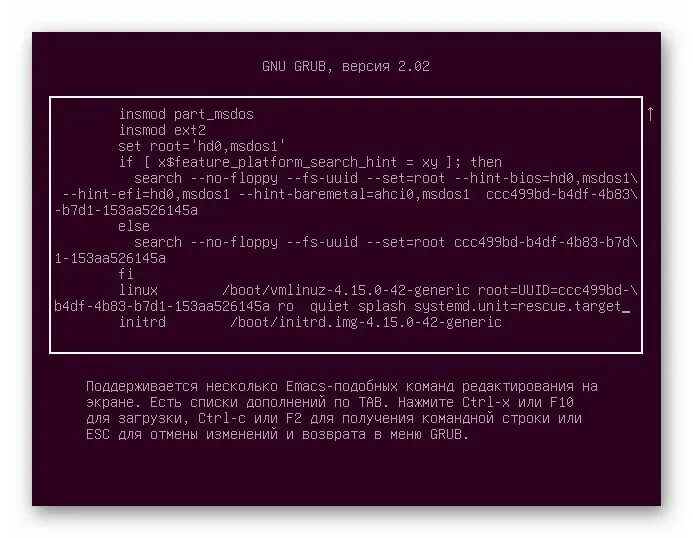Click the '--hint-efi=hd0,msdos1' text
Image resolution: width=693 pixels, height=538 pixels.
(146, 195)
